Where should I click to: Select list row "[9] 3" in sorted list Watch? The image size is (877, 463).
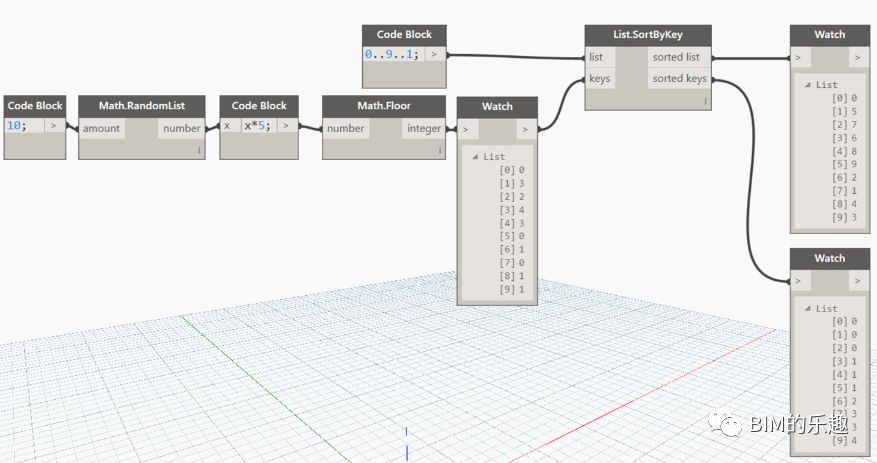[845, 217]
